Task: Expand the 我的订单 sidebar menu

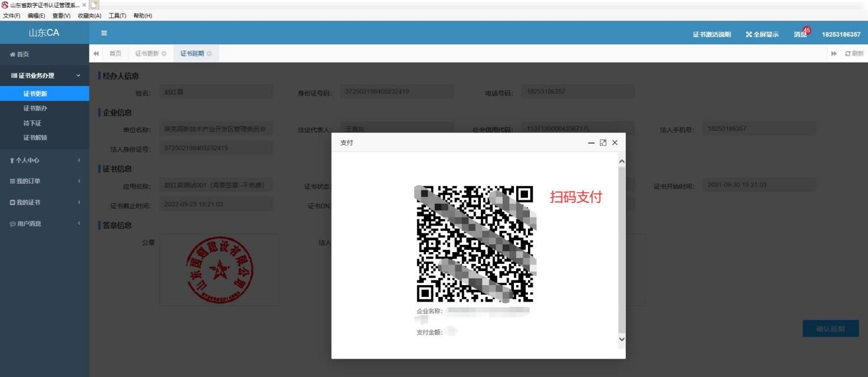Action: coord(45,181)
